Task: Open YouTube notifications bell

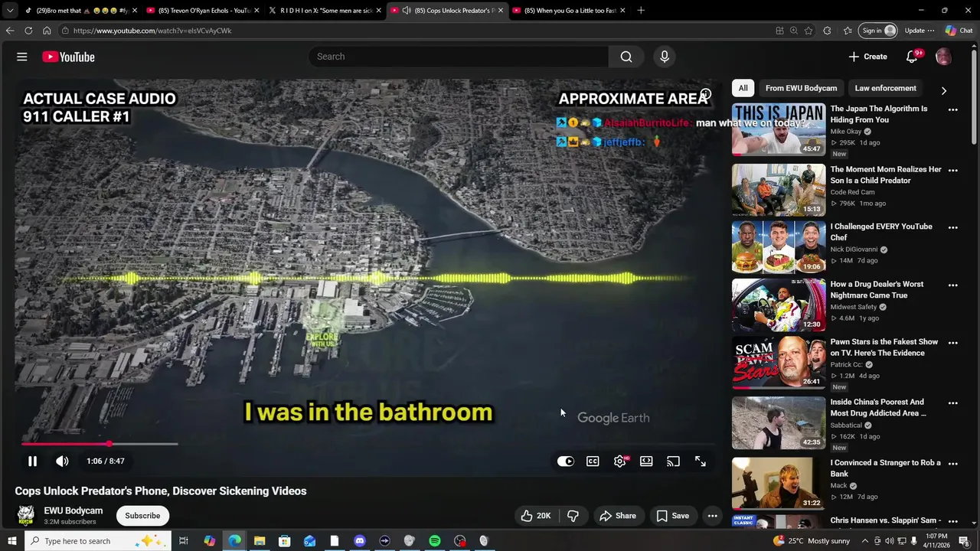Action: (912, 57)
